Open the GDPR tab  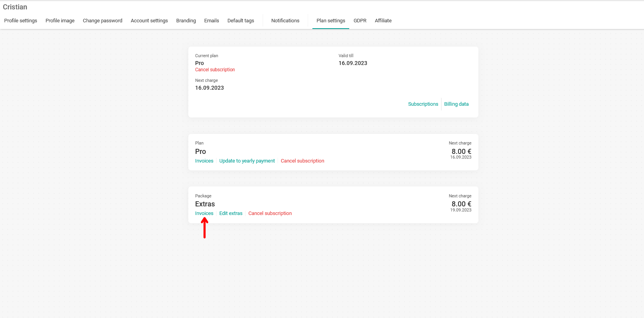[x=360, y=21]
